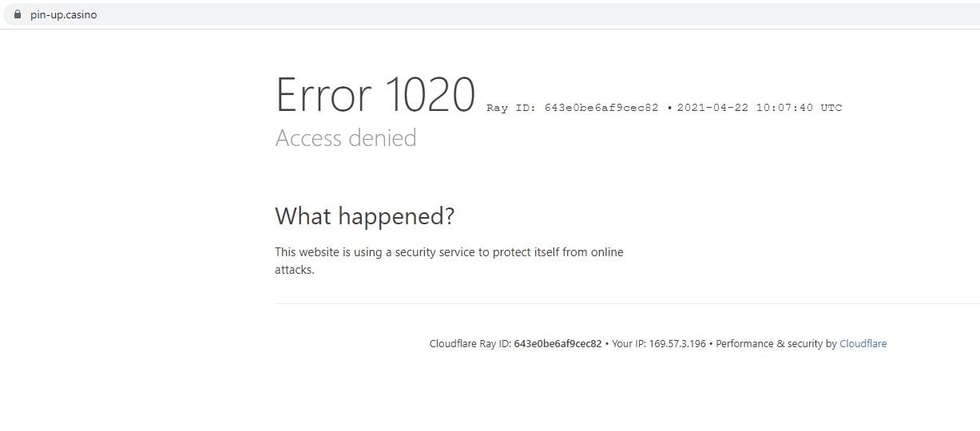Click the "Performance & security by" text
The image size is (980, 431).
tap(776, 344)
